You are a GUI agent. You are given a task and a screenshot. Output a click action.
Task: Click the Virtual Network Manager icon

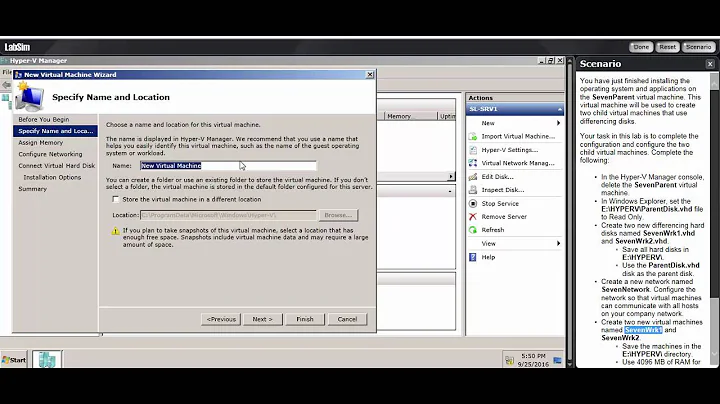click(x=472, y=163)
